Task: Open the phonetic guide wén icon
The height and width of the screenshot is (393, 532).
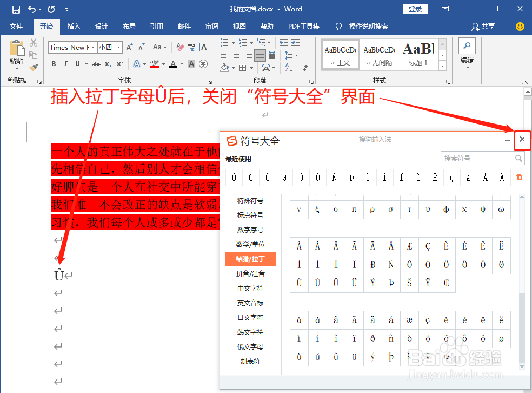Action: tap(192, 47)
